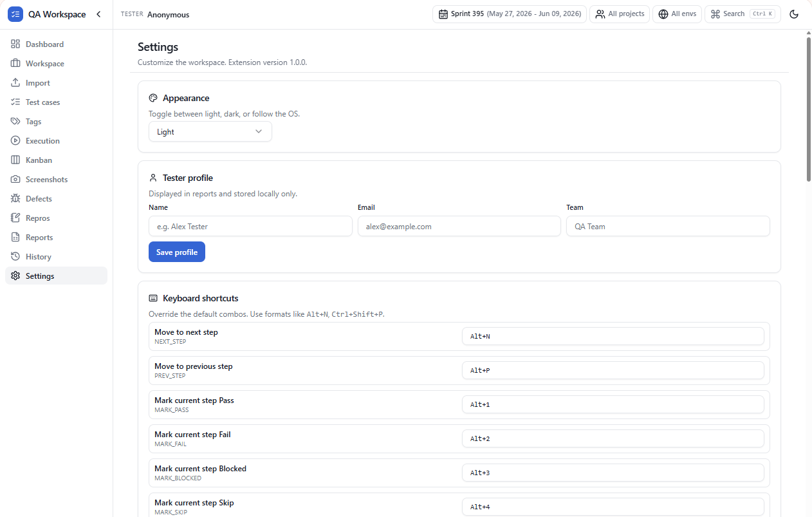Click the vertical page scrollbar
The width and height of the screenshot is (812, 517).
tap(809, 109)
